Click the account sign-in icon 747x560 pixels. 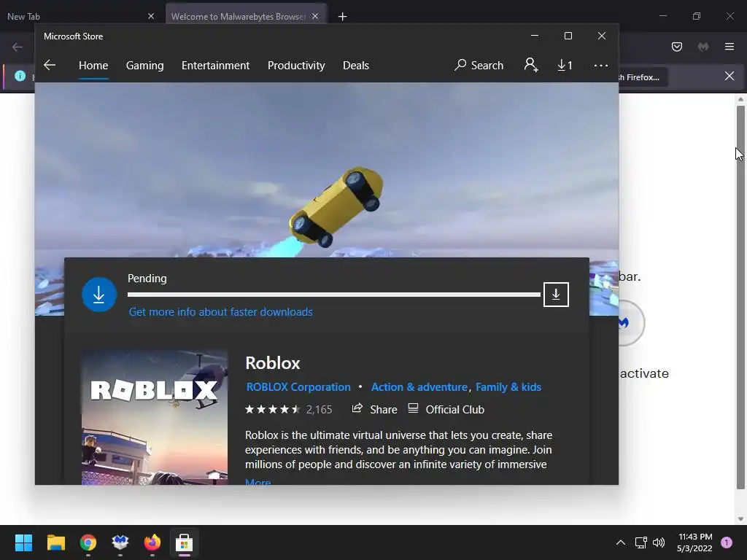531,65
